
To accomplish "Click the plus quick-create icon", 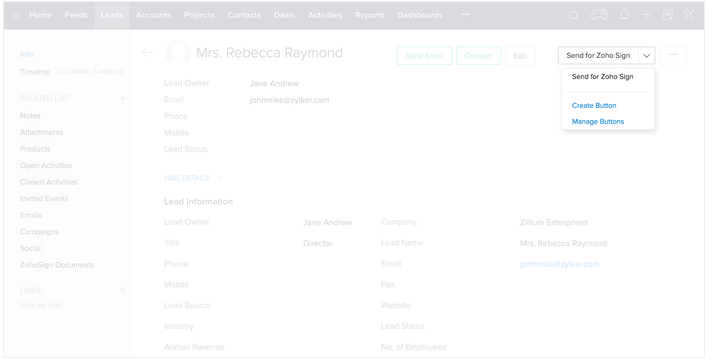I will [646, 15].
